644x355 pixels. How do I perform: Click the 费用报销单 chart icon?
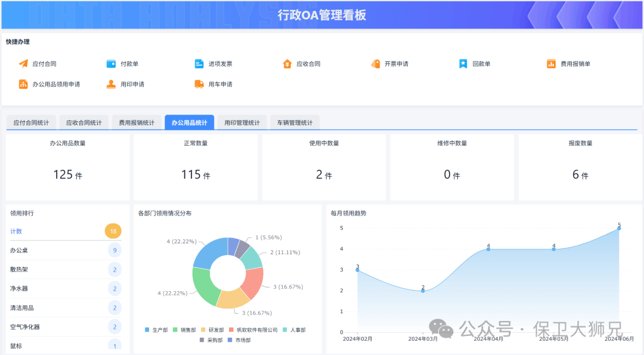551,64
